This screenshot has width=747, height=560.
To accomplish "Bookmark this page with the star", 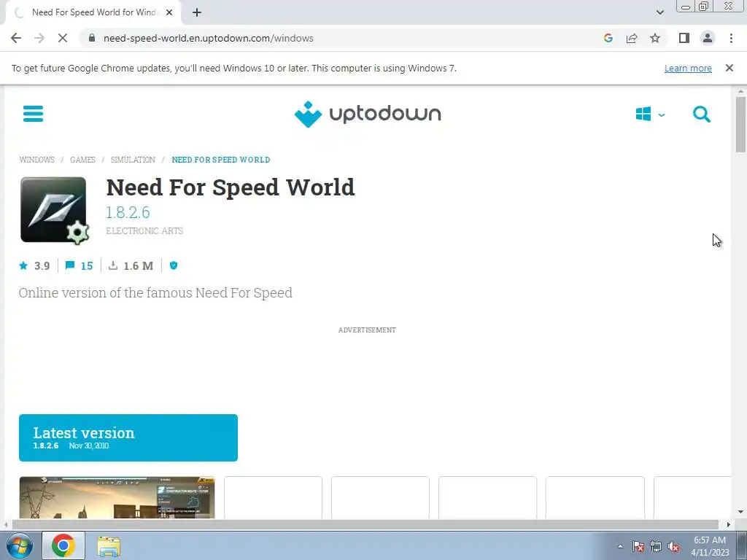I will [x=655, y=38].
